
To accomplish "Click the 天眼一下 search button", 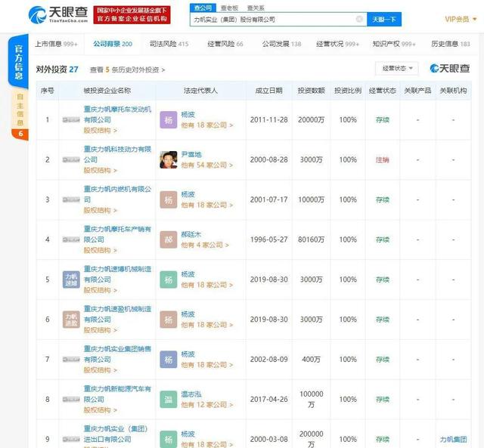I will [384, 20].
